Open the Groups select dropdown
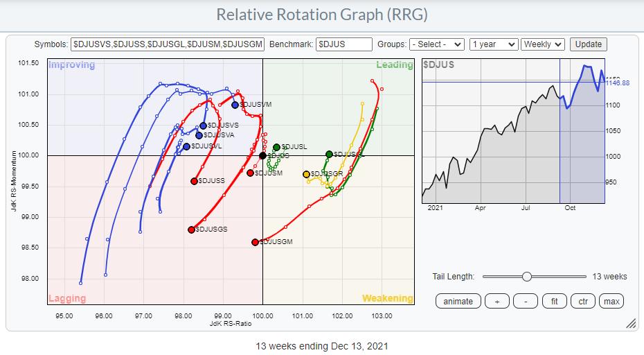 (436, 44)
